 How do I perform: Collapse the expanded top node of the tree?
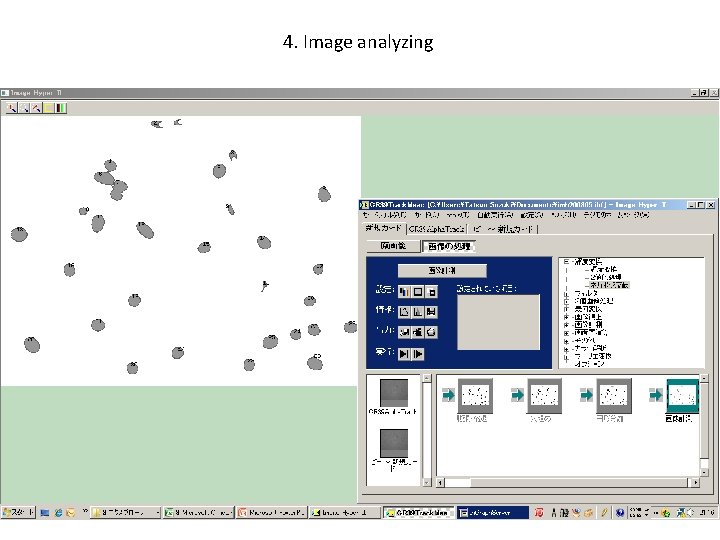pos(566,262)
